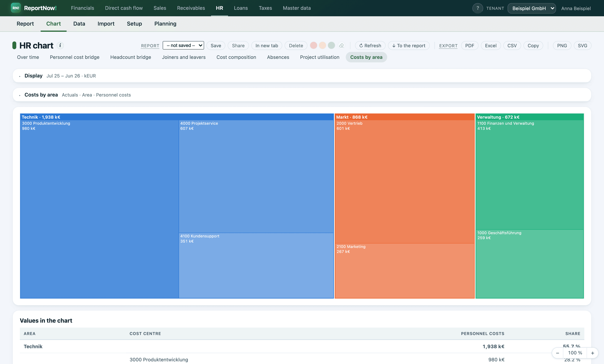Click the 3000 Produktentwicklung treemap tile
This screenshot has width=604, height=364.
tap(100, 209)
